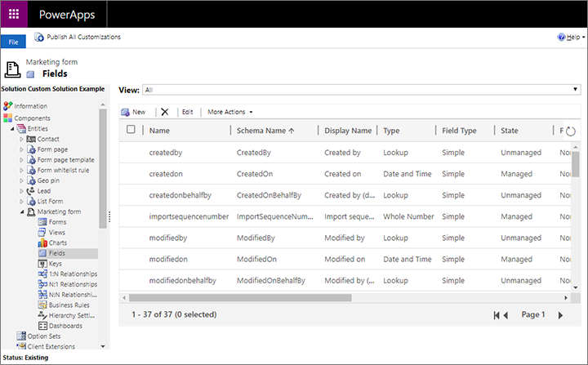Click the Business Rules icon
This screenshot has width=588, height=365.
click(42, 305)
